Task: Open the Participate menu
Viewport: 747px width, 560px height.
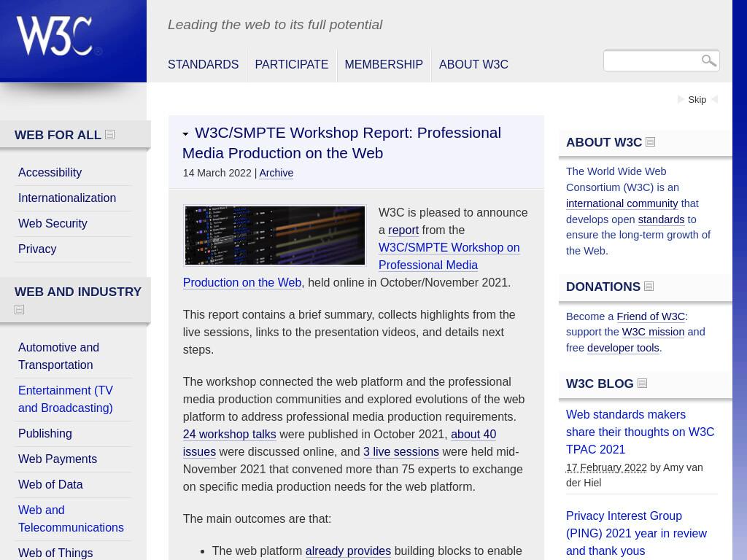Action: pos(292,64)
